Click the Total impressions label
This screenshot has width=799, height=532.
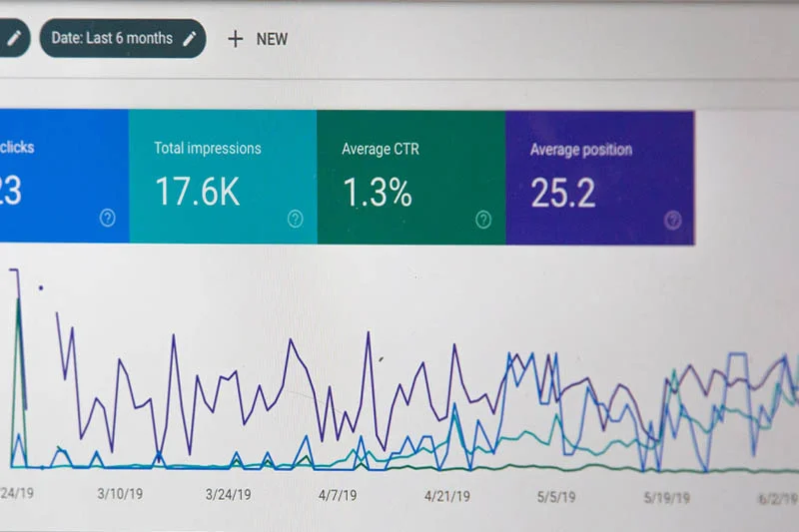[208, 148]
